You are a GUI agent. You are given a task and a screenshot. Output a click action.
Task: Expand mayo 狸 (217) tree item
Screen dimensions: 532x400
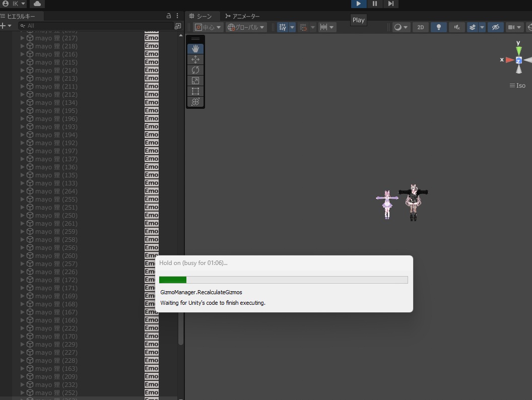(22, 38)
